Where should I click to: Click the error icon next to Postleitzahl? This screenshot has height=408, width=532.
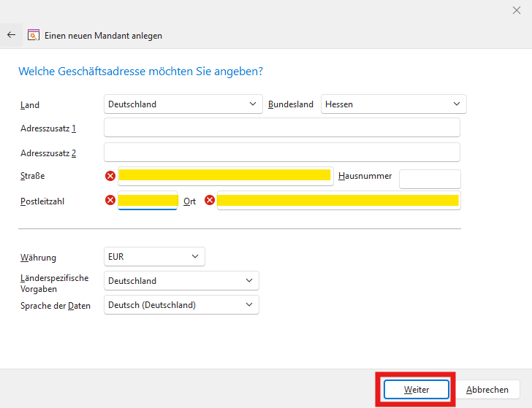pos(110,200)
